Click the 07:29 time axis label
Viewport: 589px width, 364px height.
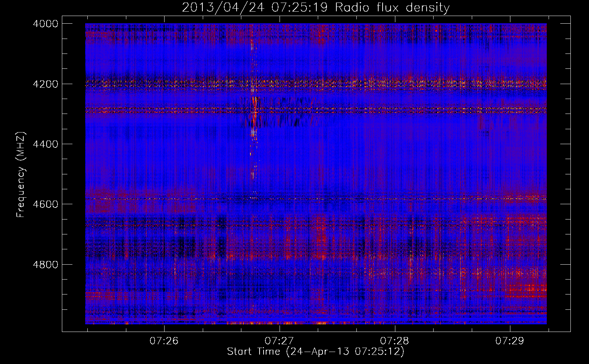510,341
